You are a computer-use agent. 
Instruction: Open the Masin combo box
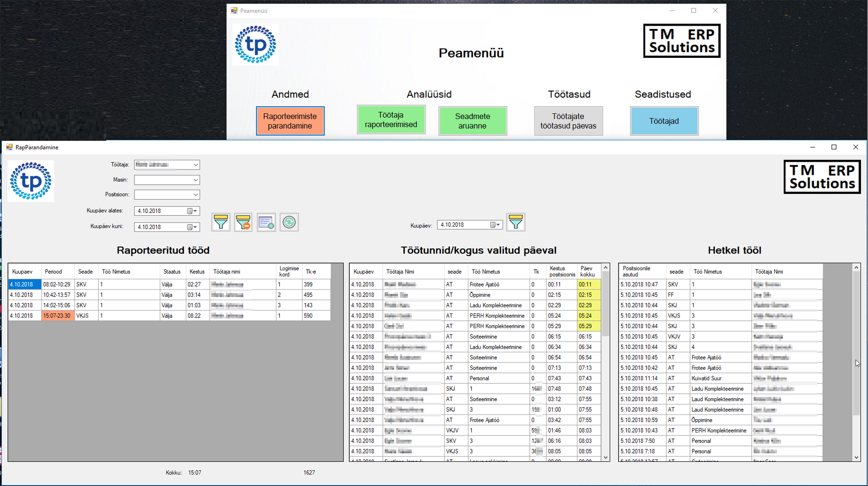(x=196, y=180)
